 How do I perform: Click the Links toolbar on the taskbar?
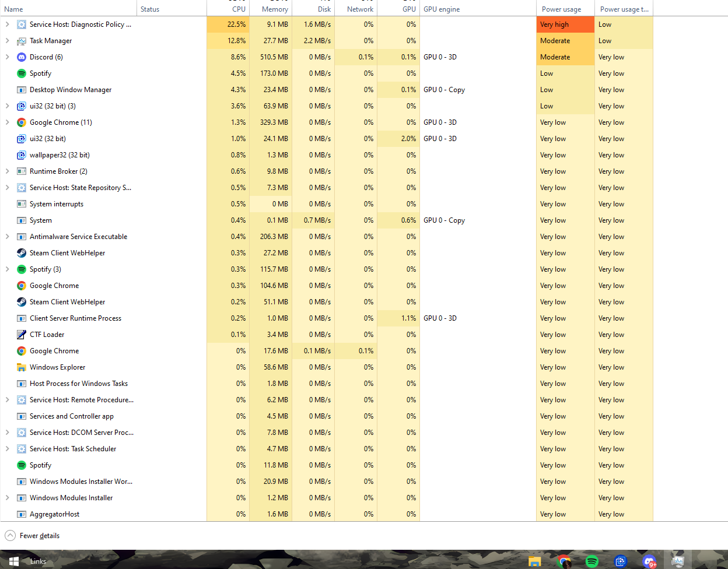[38, 561]
